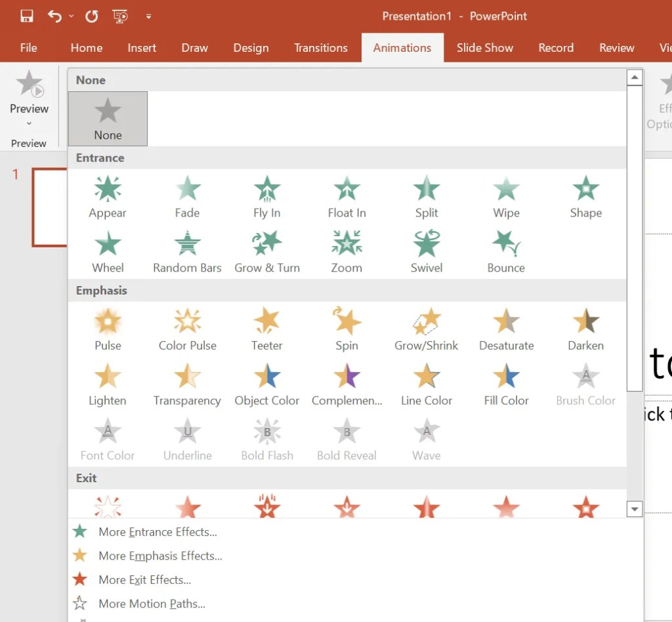
Task: Choose the Bounce entrance animation
Action: [x=506, y=251]
